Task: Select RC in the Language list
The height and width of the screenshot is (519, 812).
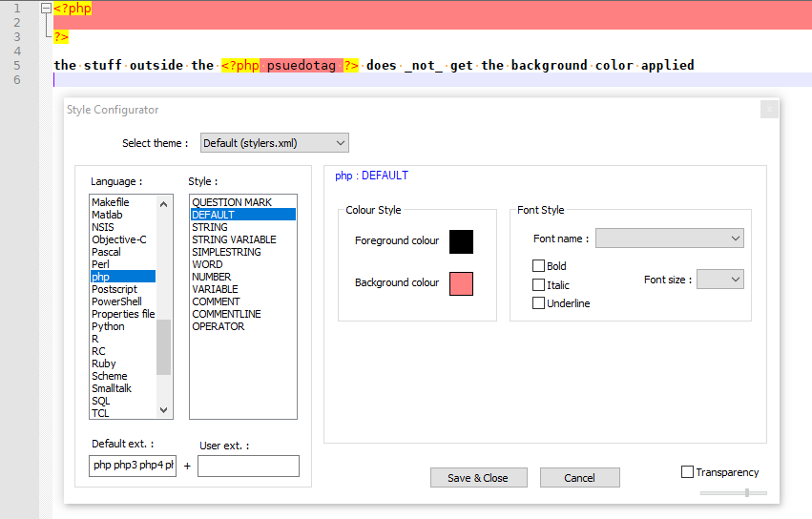Action: tap(123, 351)
